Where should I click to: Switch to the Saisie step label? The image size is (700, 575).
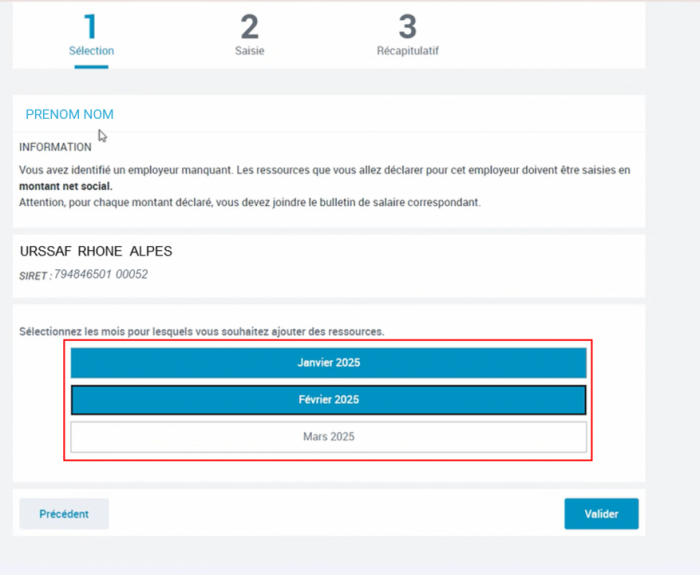pos(249,51)
